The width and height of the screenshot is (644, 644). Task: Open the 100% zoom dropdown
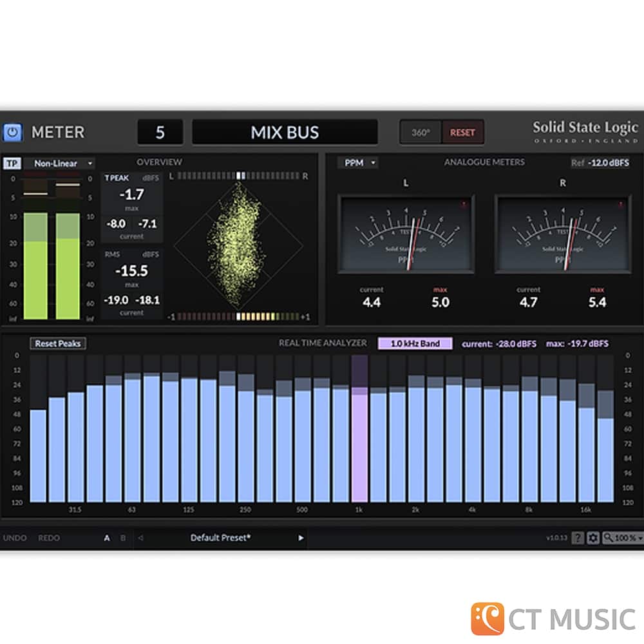623,538
